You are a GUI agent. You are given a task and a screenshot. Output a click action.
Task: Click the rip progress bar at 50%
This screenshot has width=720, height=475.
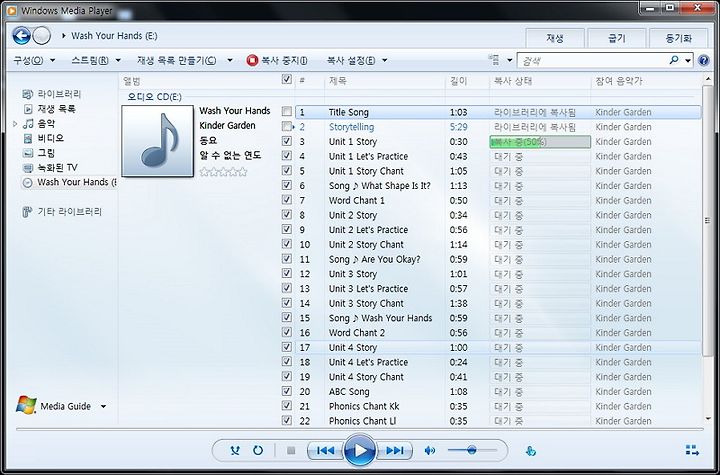tap(540, 141)
